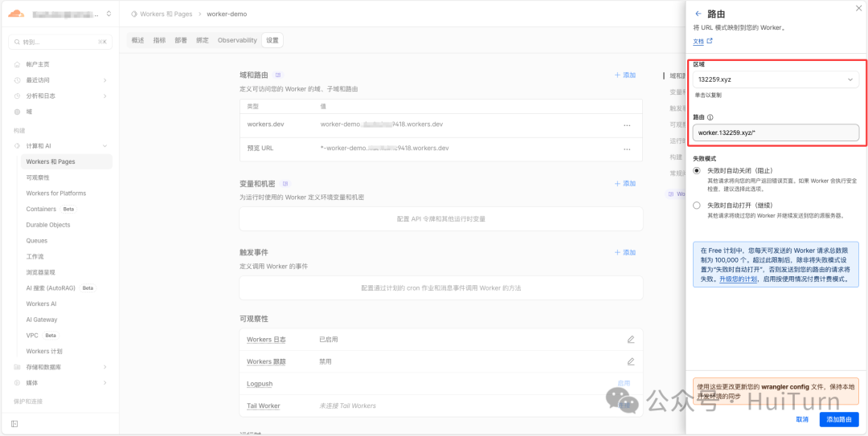Select 失败时自动打开（继续）radio
868x436 pixels.
pyautogui.click(x=697, y=206)
